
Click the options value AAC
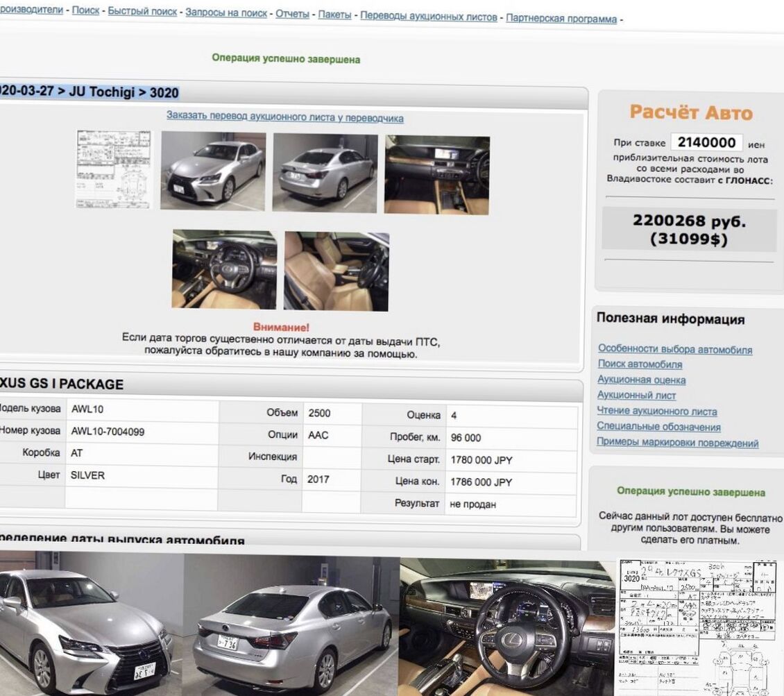318,435
